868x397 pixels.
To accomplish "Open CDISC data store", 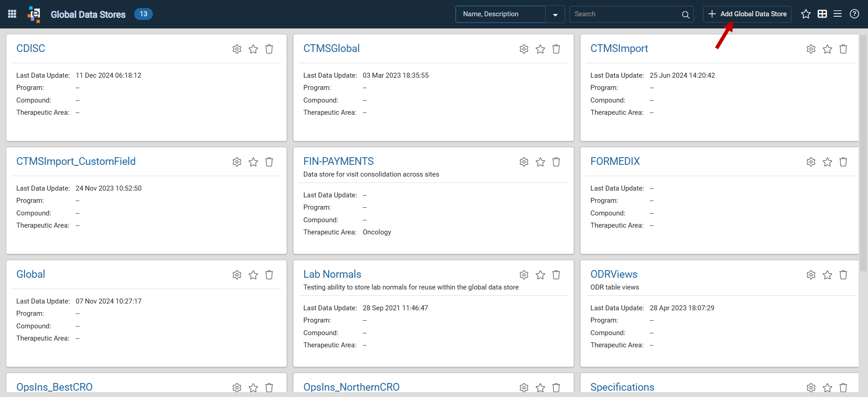I will point(31,48).
